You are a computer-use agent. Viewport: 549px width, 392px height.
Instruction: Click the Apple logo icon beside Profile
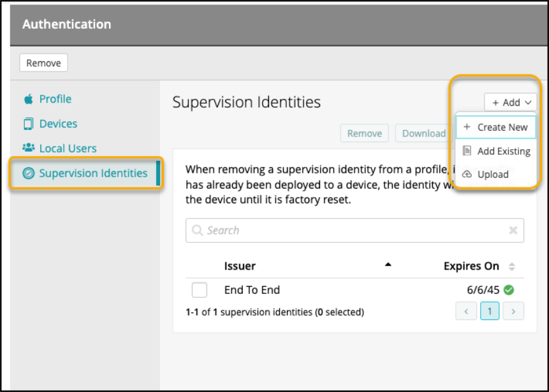click(x=28, y=99)
